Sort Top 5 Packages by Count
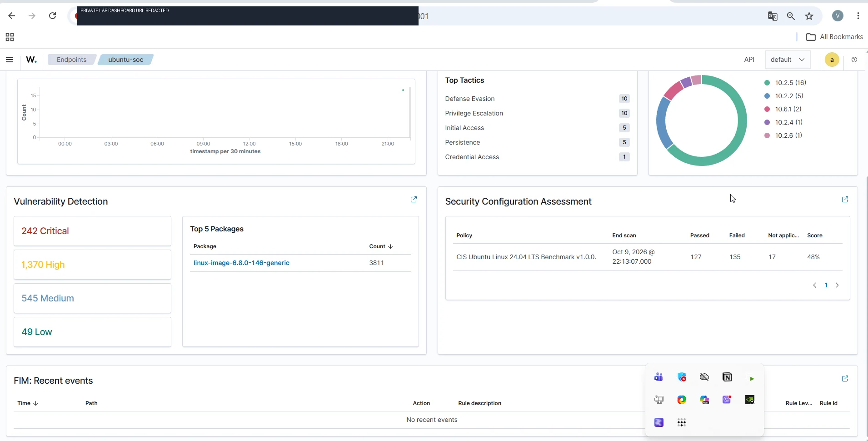This screenshot has width=868, height=441. tap(381, 246)
